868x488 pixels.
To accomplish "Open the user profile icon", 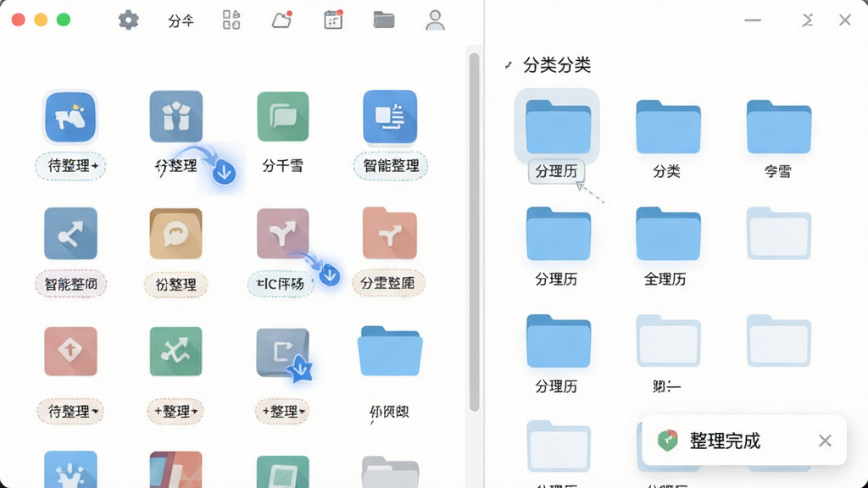I will pyautogui.click(x=435, y=20).
